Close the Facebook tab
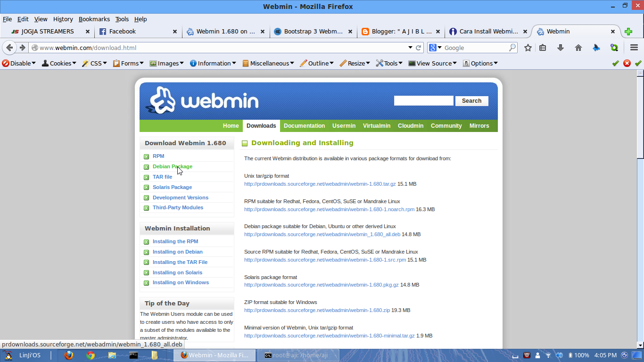 175,32
